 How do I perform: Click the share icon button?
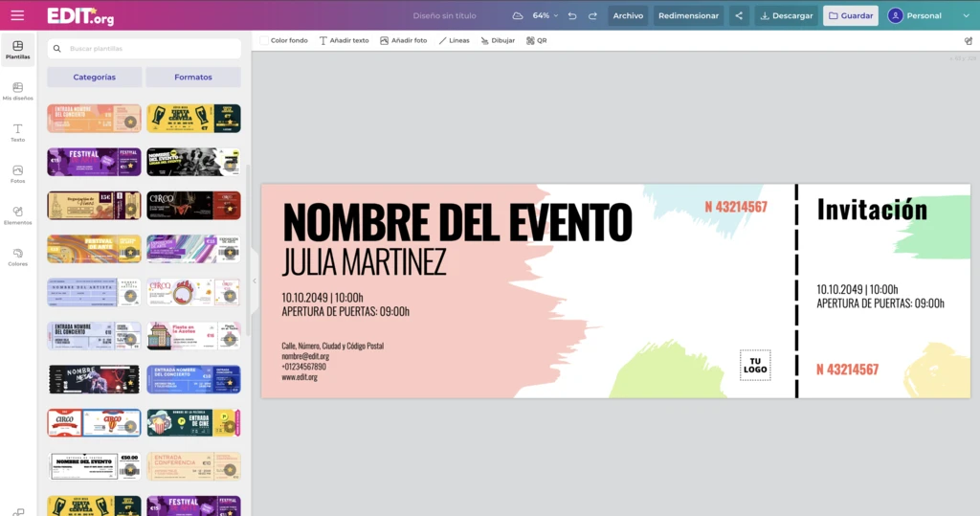click(x=739, y=16)
